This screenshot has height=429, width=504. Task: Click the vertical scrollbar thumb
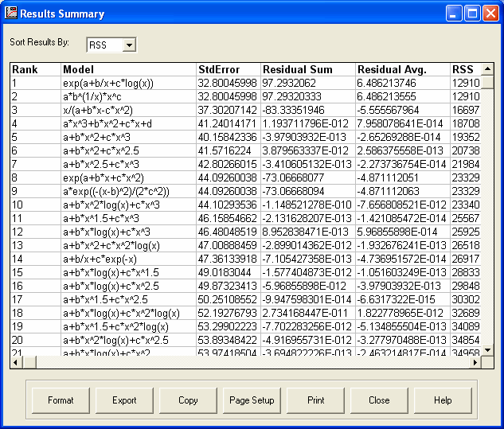pyautogui.click(x=487, y=82)
